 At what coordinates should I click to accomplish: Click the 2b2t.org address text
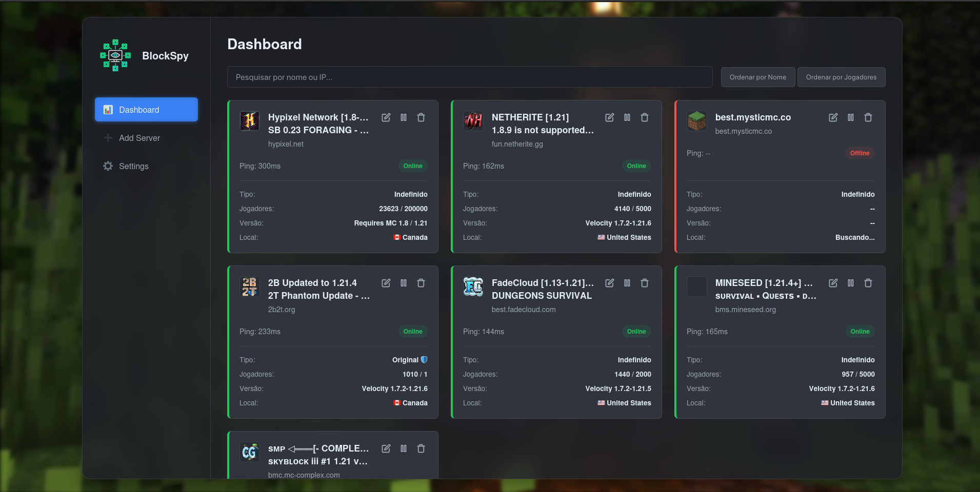click(x=282, y=310)
